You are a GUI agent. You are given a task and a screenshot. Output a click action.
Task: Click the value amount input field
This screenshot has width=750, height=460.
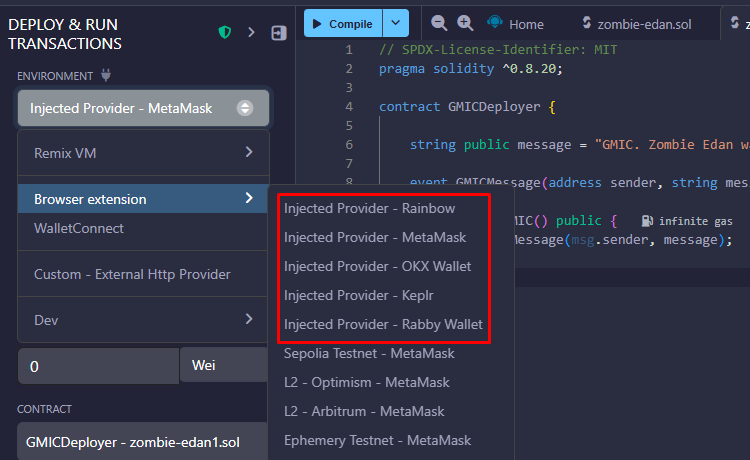tap(99, 366)
